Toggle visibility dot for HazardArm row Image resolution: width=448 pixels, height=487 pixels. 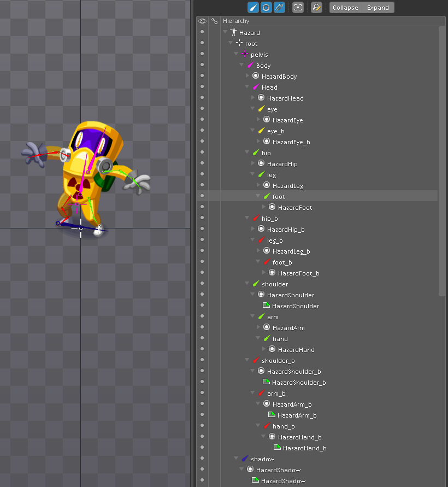click(202, 327)
